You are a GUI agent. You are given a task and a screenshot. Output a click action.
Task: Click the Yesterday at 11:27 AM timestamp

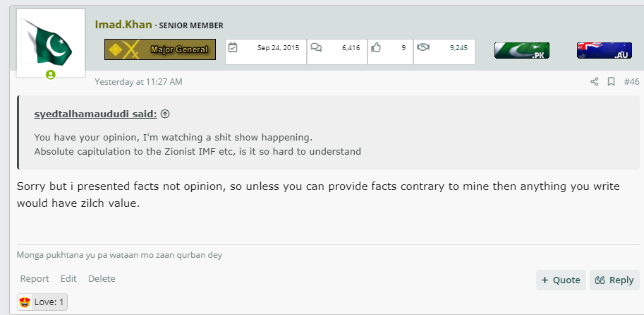[138, 82]
